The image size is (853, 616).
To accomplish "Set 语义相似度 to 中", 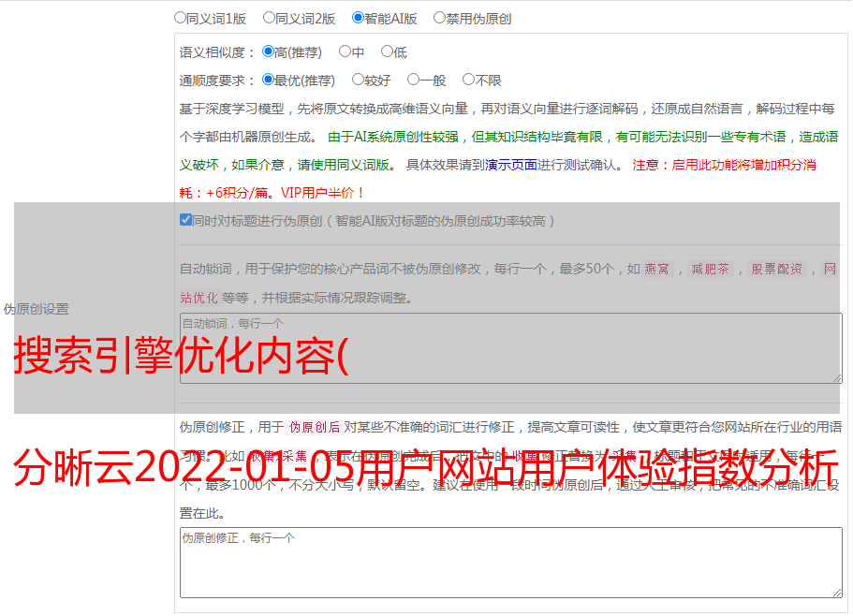I will [345, 51].
